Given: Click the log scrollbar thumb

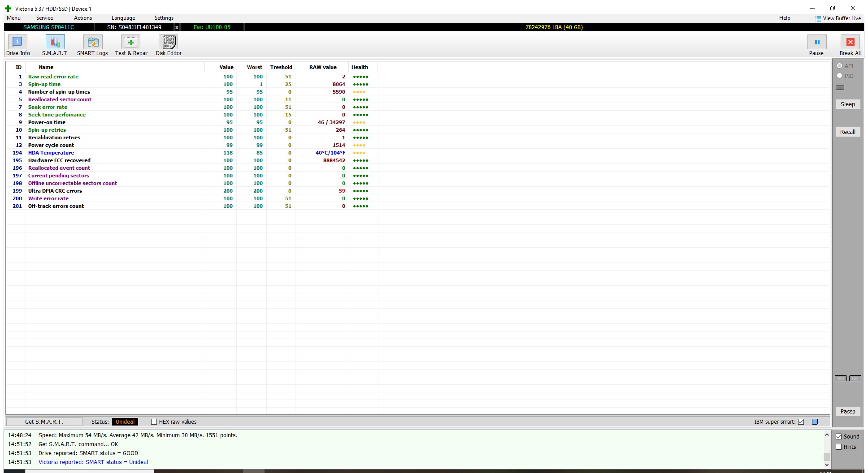Looking at the screenshot, I should pyautogui.click(x=827, y=457).
